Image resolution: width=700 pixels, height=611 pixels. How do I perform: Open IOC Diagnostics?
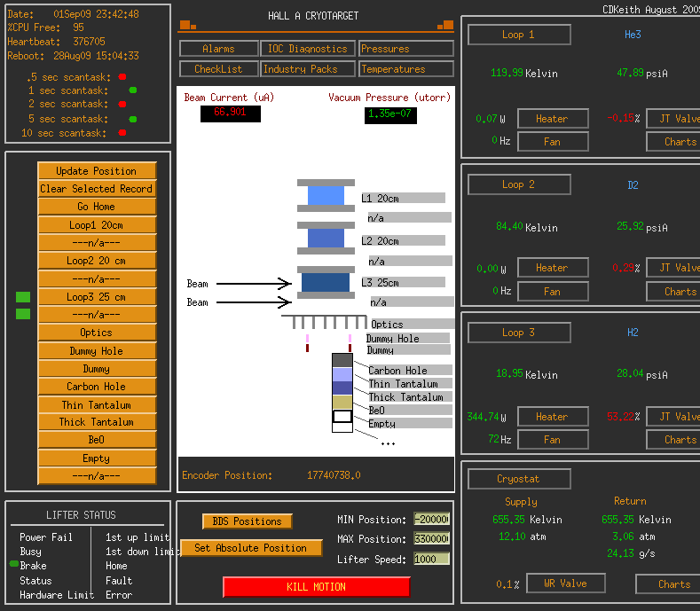pos(308,49)
